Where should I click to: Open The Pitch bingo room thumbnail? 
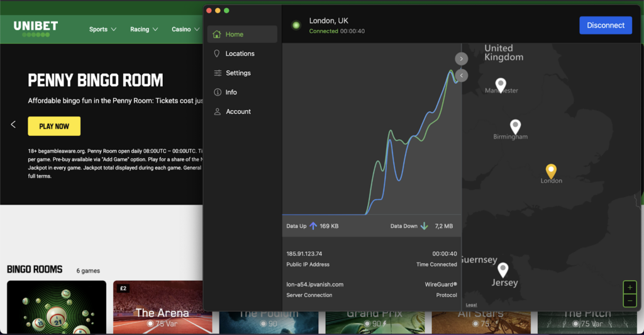click(587, 322)
